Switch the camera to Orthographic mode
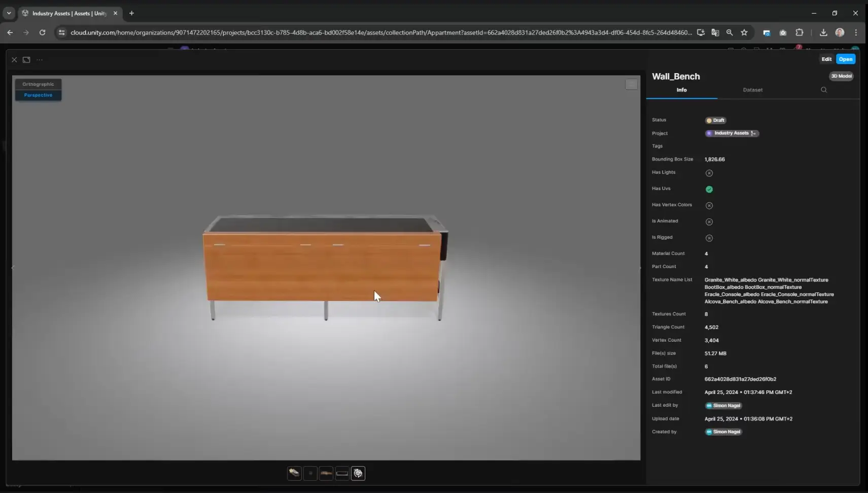868x493 pixels. point(38,84)
